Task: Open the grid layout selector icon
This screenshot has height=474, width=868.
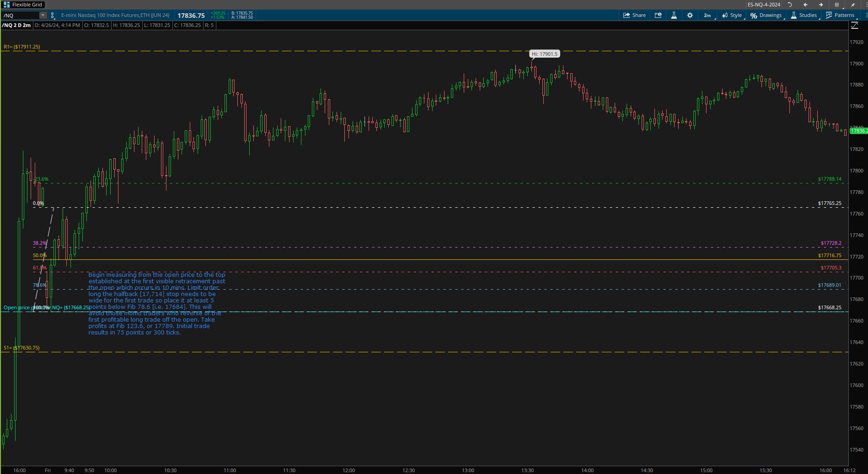Action: [836, 5]
